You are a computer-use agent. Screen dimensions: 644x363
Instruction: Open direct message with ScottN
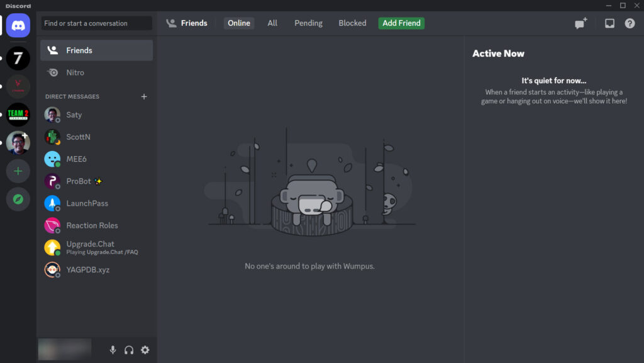[96, 137]
